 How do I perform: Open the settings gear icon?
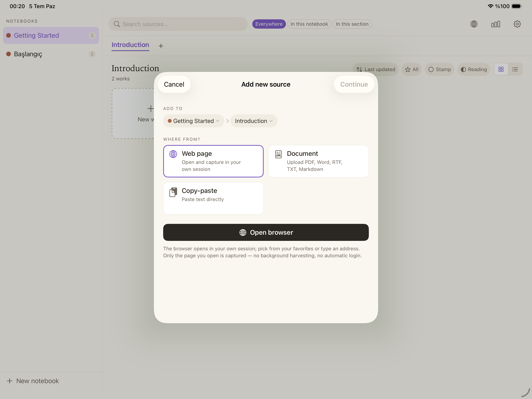coord(517,24)
